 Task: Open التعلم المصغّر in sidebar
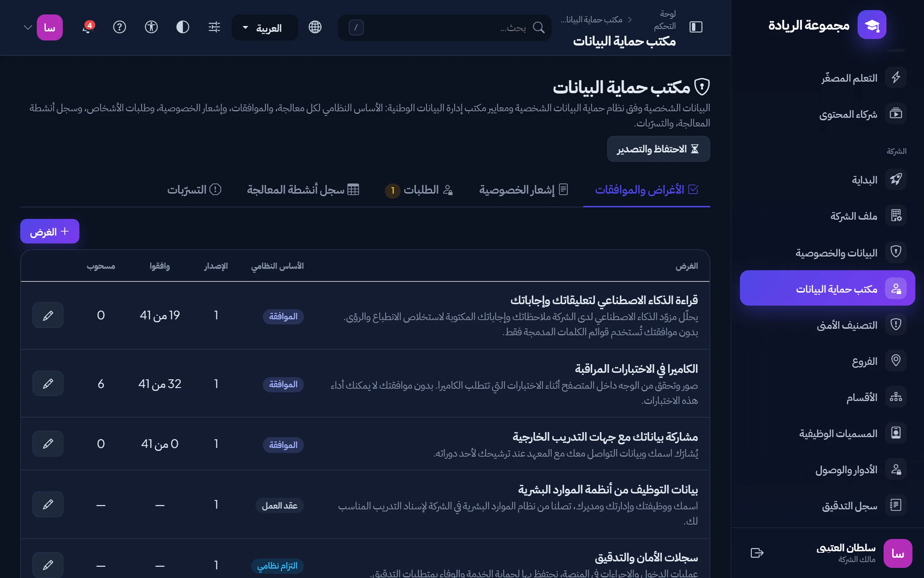click(827, 78)
